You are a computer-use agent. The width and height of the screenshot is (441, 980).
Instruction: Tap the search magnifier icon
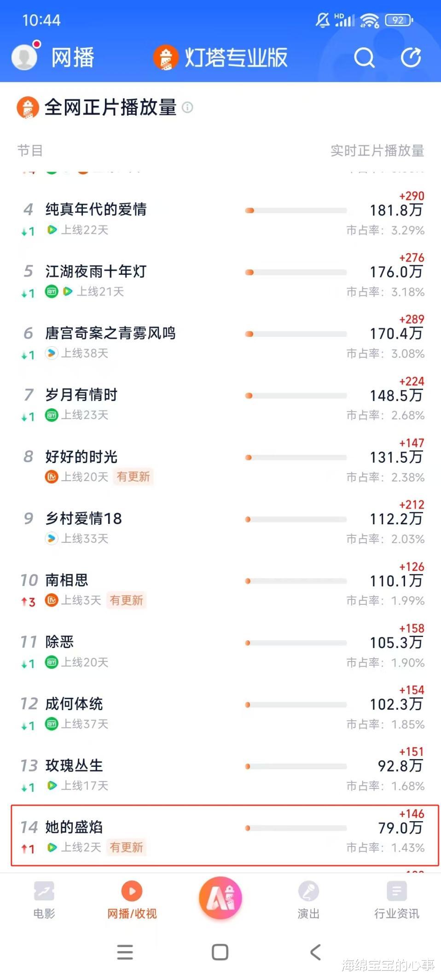[x=364, y=58]
